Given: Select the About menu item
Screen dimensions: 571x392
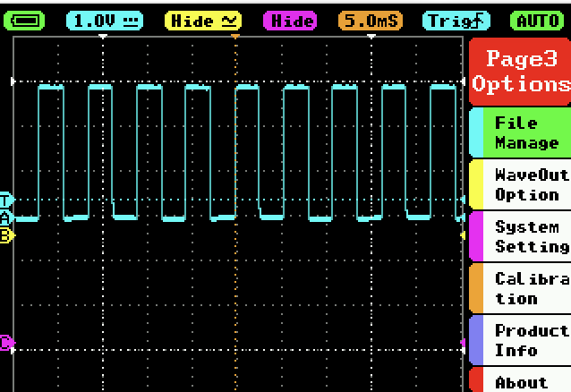Looking at the screenshot, I should pos(520,380).
